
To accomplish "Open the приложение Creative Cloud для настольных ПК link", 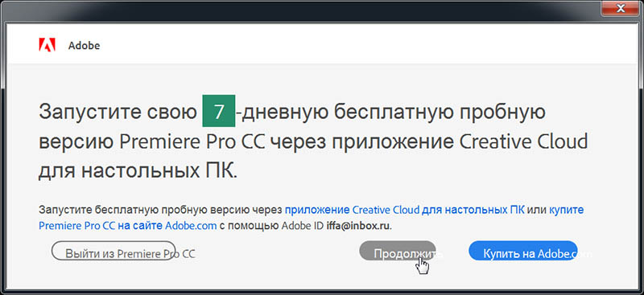I will point(405,210).
